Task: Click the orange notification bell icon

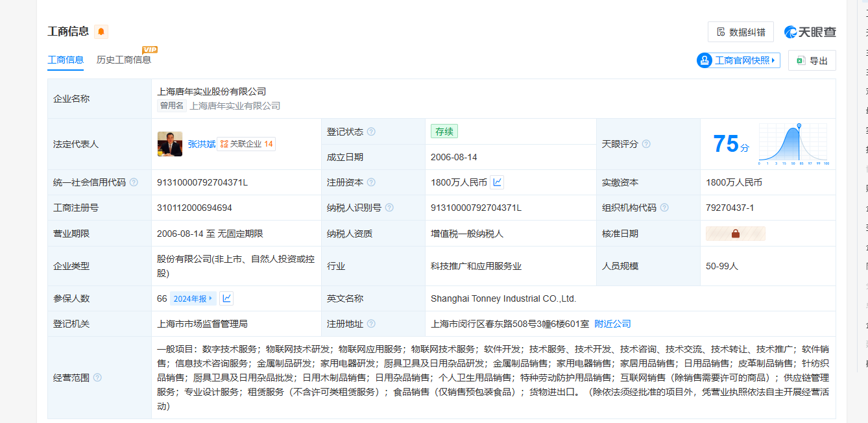Action: coord(101,31)
